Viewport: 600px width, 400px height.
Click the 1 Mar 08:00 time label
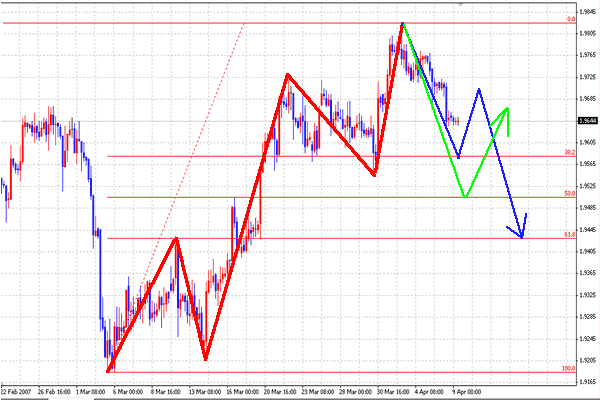click(90, 392)
